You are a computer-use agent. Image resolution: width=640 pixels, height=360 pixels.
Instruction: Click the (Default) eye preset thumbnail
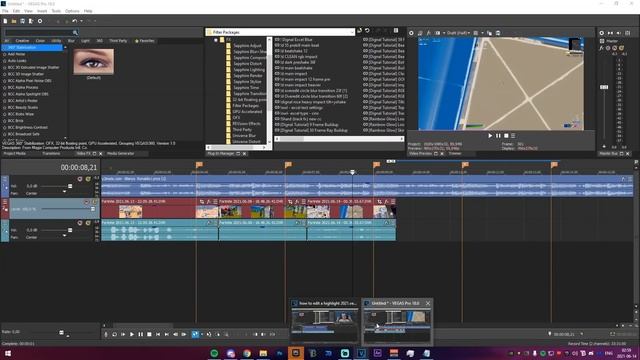[93, 62]
